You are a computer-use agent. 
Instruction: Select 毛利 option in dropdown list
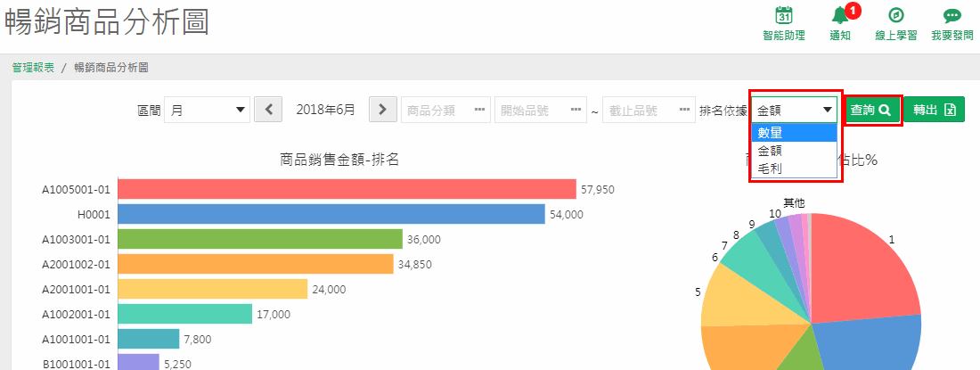pos(794,169)
